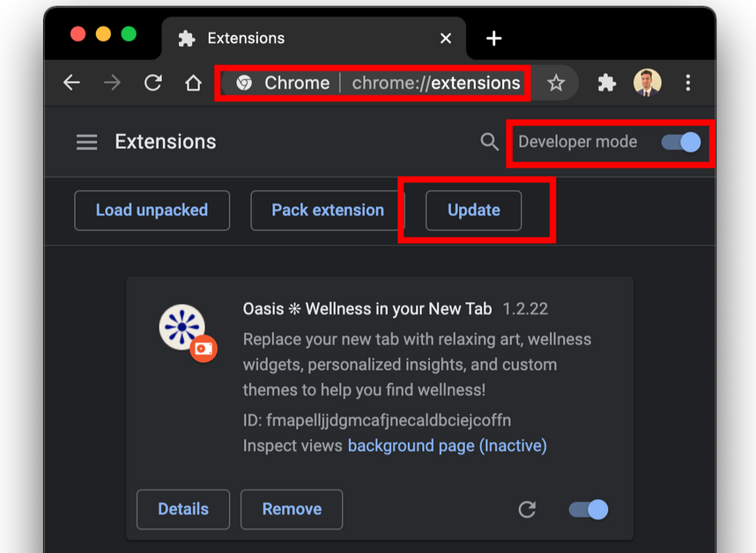
Task: Expand the Extensions hamburger menu
Action: pyautogui.click(x=86, y=142)
